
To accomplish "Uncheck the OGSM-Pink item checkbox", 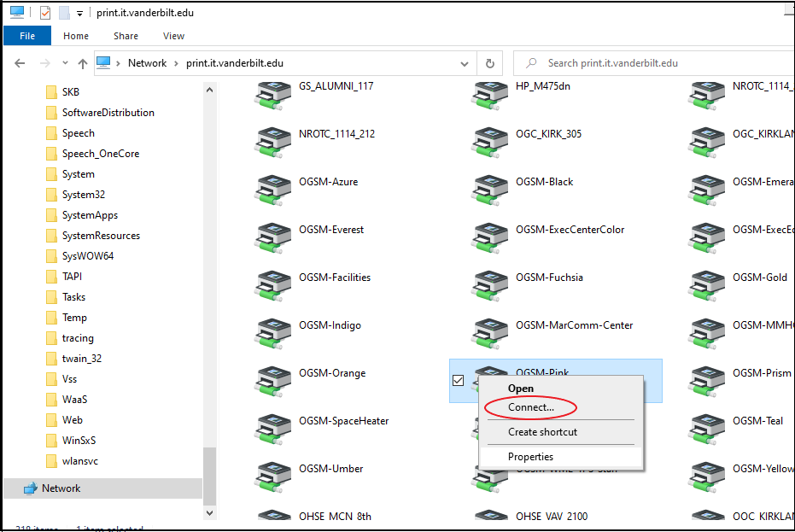I will tap(458, 380).
